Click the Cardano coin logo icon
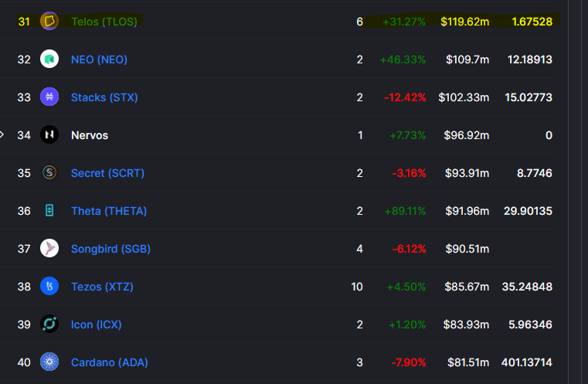Viewport: 588px width, 384px height. (49, 362)
